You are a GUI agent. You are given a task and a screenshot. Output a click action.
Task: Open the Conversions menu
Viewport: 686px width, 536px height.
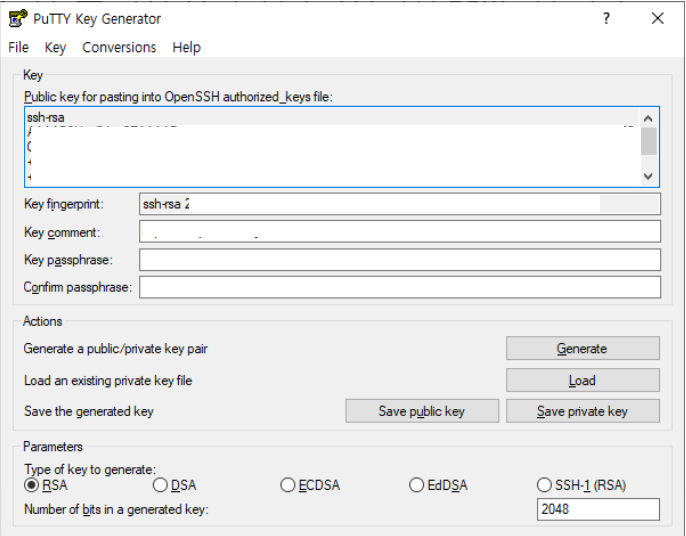coord(119,47)
